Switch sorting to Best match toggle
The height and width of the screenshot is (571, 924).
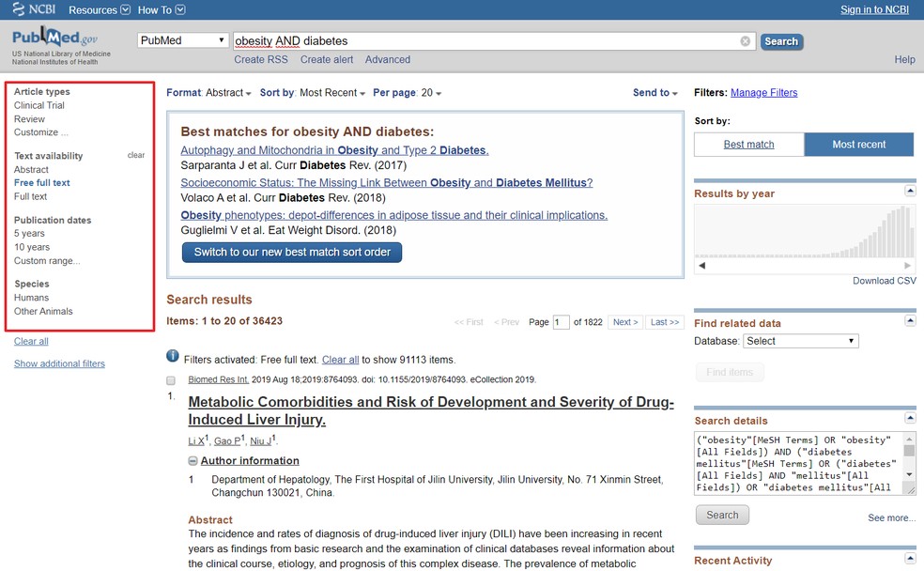[748, 144]
